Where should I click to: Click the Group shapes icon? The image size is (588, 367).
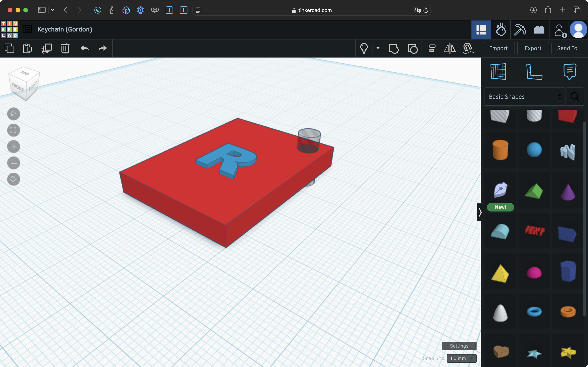point(393,48)
